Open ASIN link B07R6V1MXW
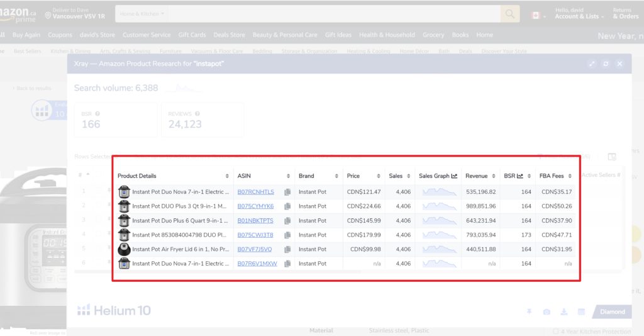 [257, 264]
